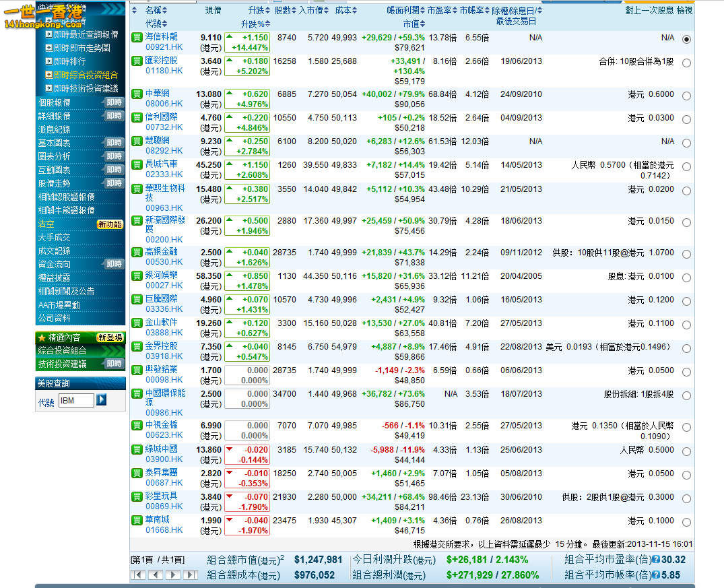724x588 pixels.
Task: Click the buy icon beside 新濠國際發展
Action: [x=137, y=221]
